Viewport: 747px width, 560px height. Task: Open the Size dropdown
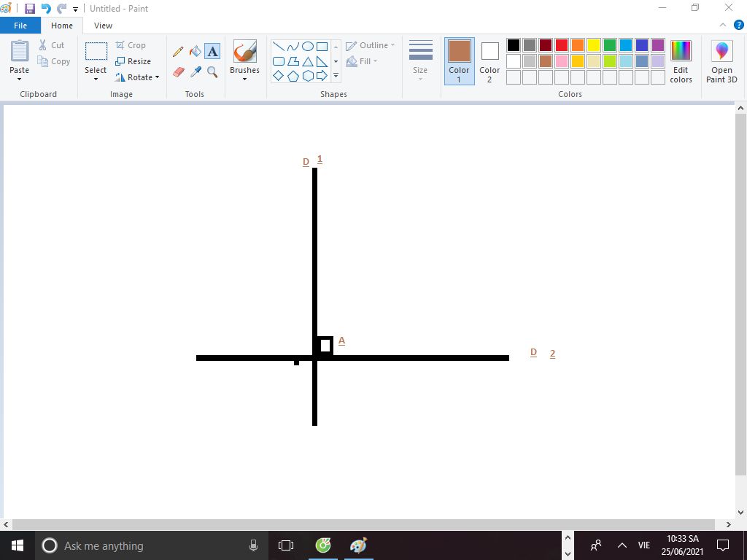click(x=420, y=61)
